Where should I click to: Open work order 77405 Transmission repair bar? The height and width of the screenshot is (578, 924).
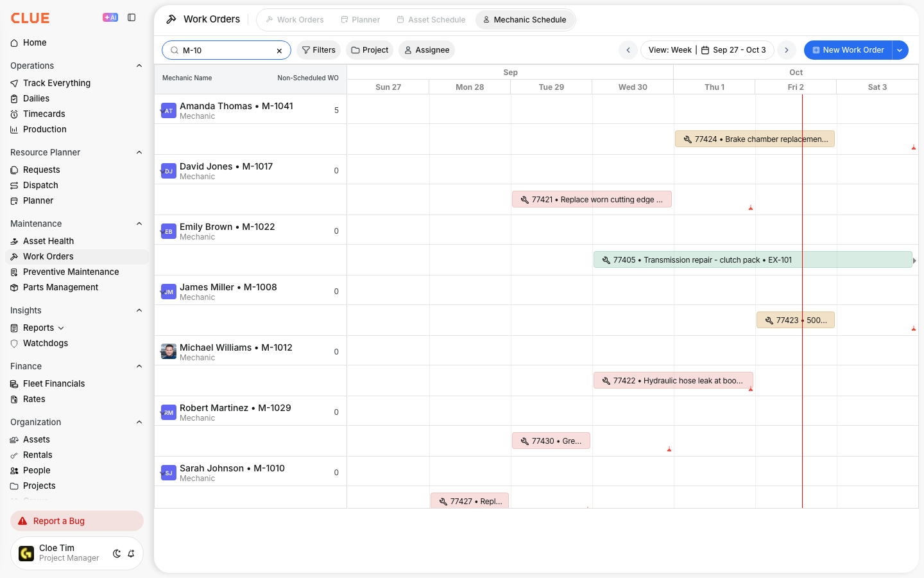[753, 260]
